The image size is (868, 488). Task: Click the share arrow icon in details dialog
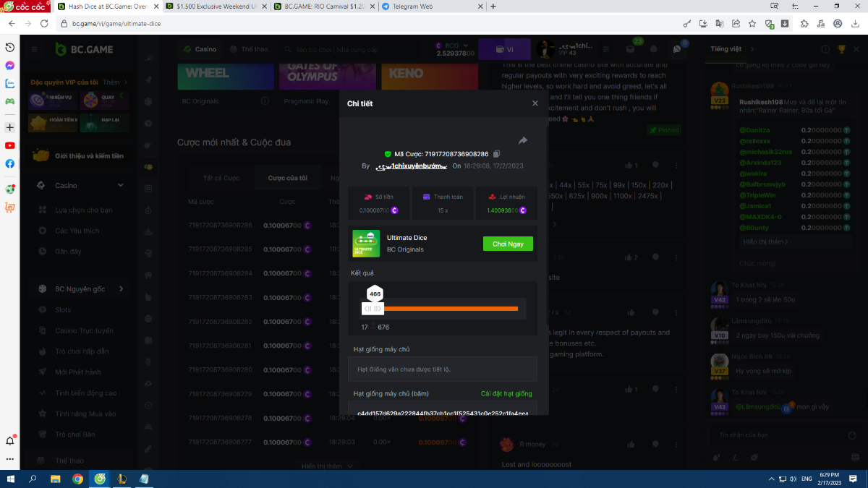coord(523,140)
